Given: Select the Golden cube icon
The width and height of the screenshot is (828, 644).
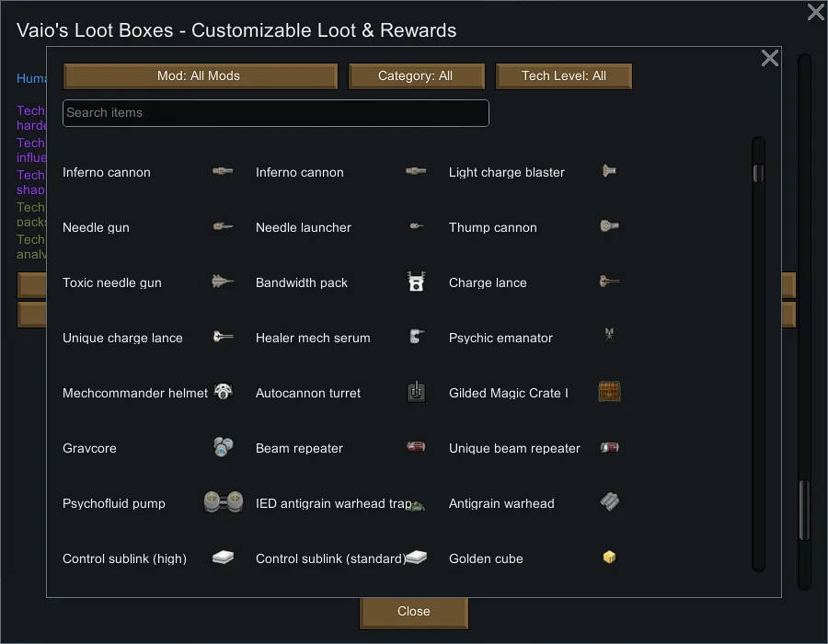Looking at the screenshot, I should (x=609, y=558).
